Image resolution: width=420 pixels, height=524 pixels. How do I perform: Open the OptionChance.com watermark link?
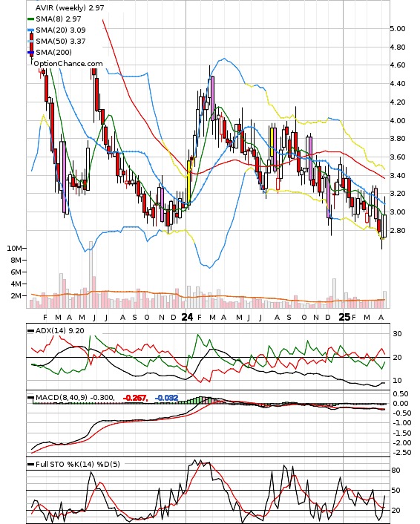tap(68, 64)
